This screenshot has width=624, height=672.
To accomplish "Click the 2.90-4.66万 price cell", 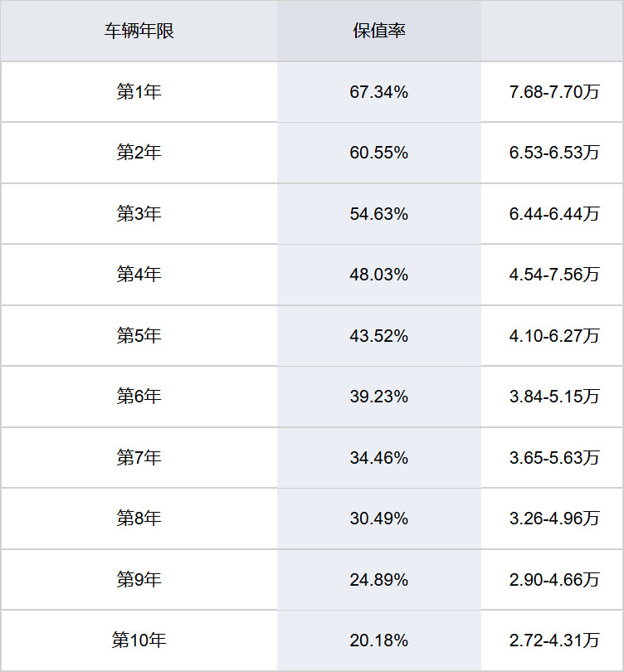I will click(553, 580).
